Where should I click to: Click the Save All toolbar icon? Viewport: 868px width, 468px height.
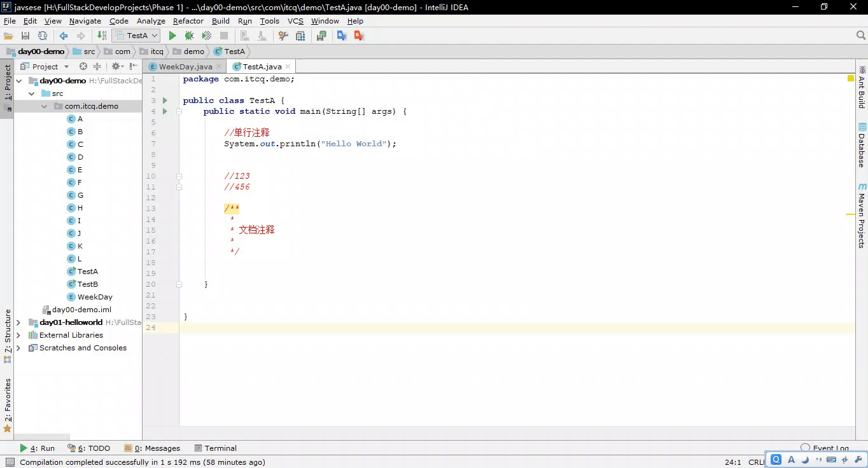tap(25, 36)
